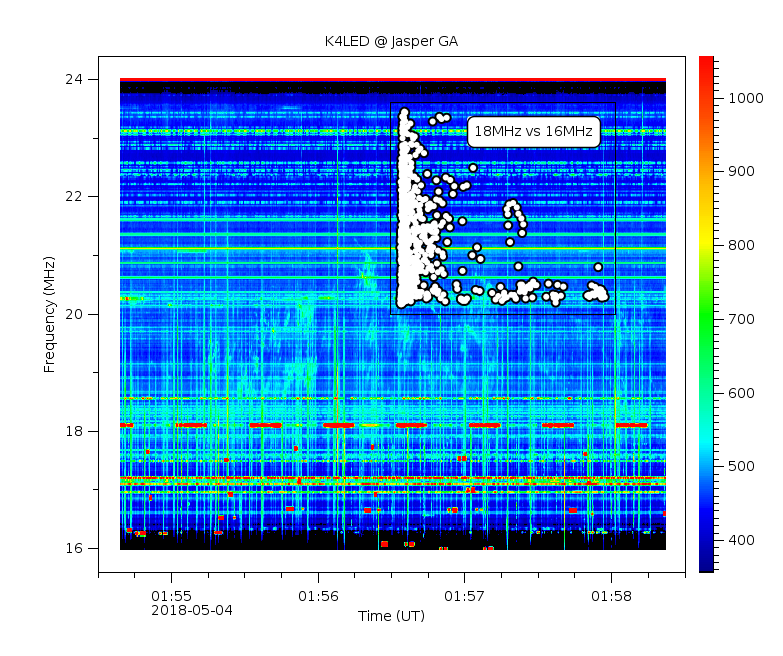
Task: Click the 24 MHz frequency tick label
Action: point(76,79)
